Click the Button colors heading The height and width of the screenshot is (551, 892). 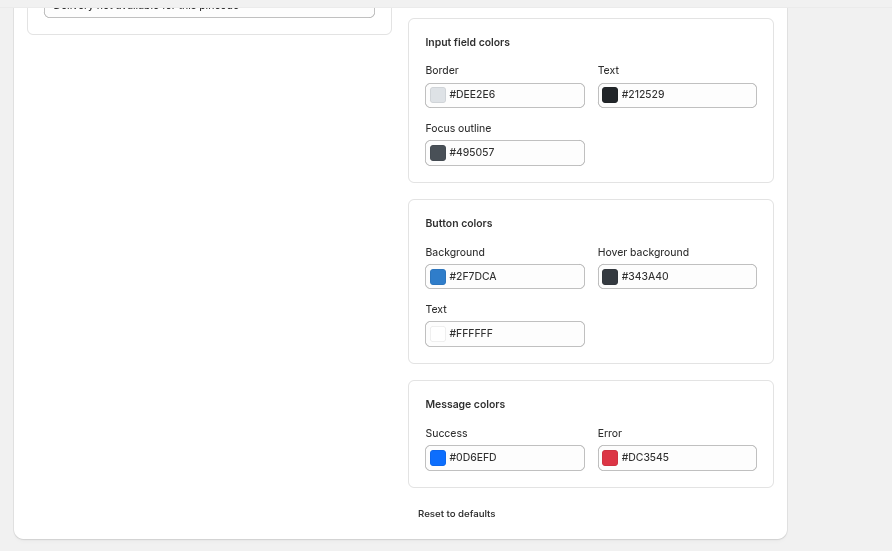[x=459, y=223]
